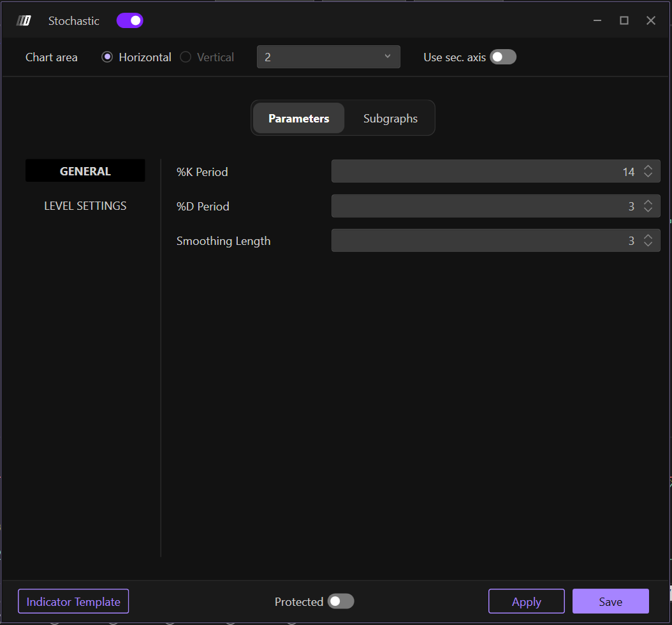Select Horizontal chart area option
Screen dimensions: 672x625
click(107, 57)
